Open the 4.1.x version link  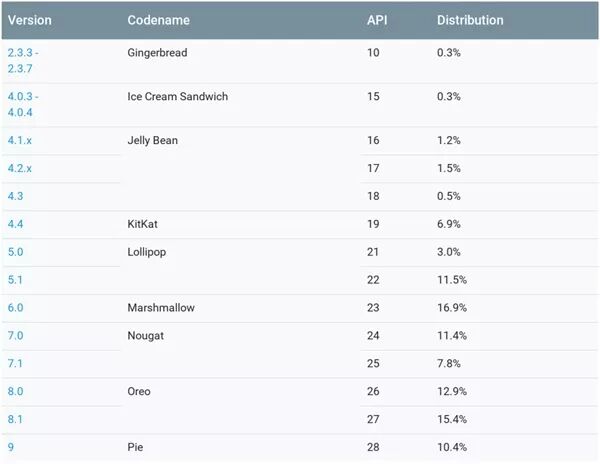(x=20, y=141)
